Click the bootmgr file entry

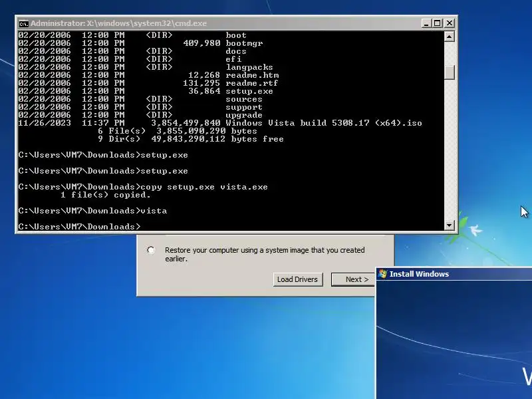pyautogui.click(x=244, y=43)
